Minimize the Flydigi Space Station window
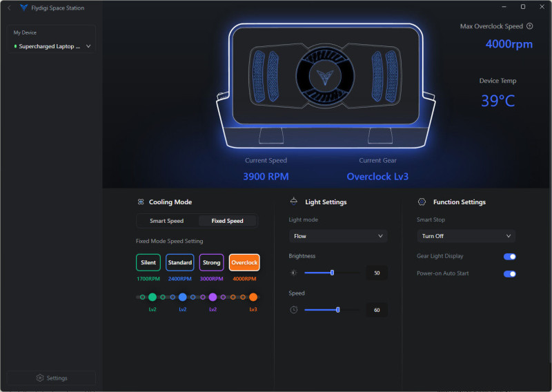This screenshot has height=392, width=552. (x=504, y=7)
